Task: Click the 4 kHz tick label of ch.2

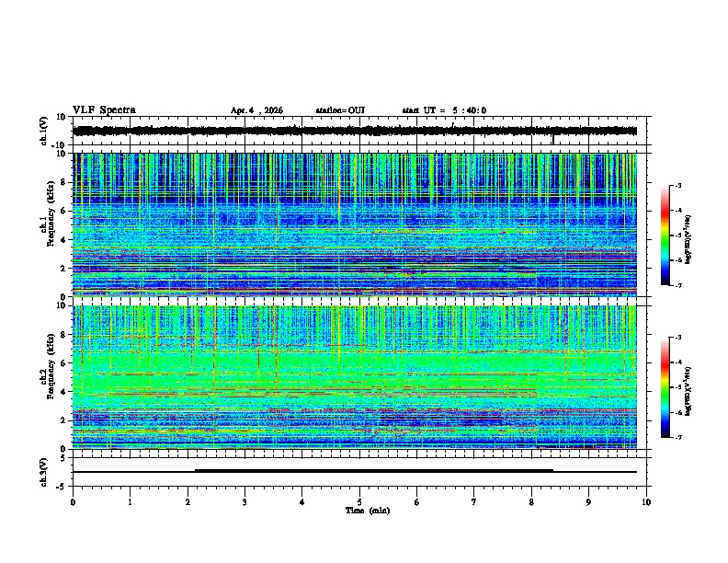Action: tap(64, 392)
